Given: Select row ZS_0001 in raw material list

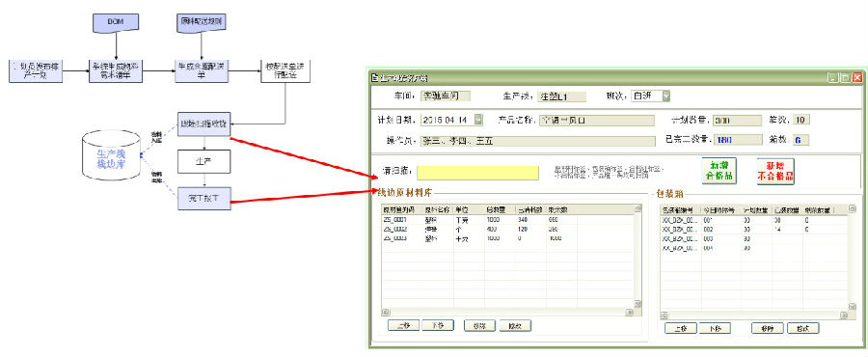Looking at the screenshot, I should tap(507, 220).
